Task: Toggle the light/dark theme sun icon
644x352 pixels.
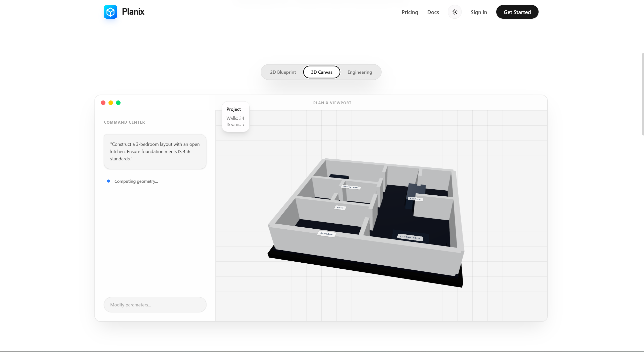Action: click(454, 12)
